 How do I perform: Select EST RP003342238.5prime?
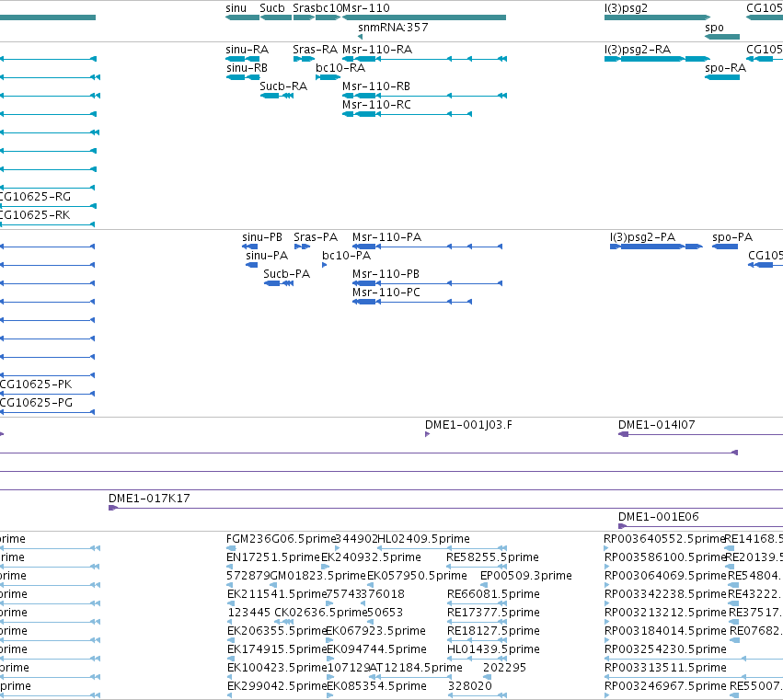click(x=665, y=594)
